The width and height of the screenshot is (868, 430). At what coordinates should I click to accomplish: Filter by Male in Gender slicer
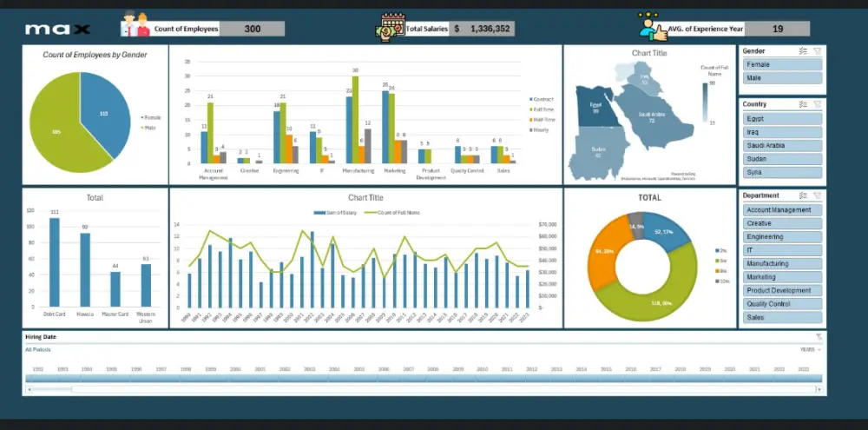782,78
